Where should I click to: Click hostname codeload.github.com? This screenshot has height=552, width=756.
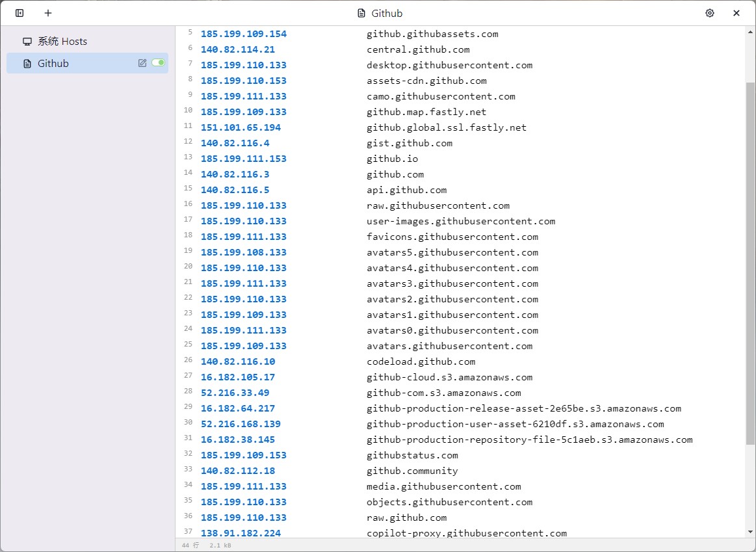(421, 361)
